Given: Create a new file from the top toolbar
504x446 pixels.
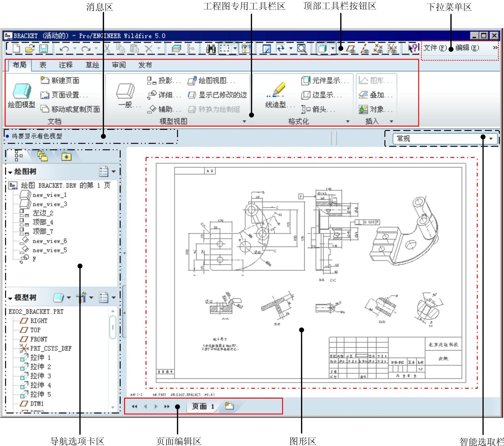Looking at the screenshot, I should click(x=16, y=48).
